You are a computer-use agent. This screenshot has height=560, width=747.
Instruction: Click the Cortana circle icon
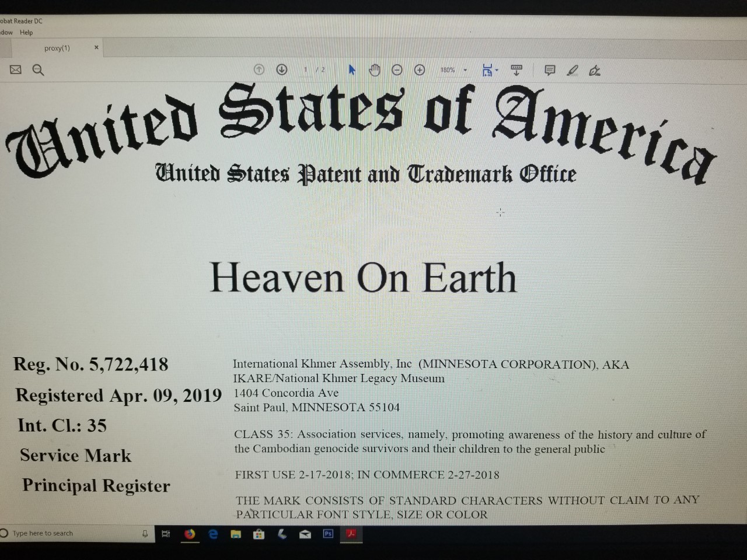(x=4, y=533)
